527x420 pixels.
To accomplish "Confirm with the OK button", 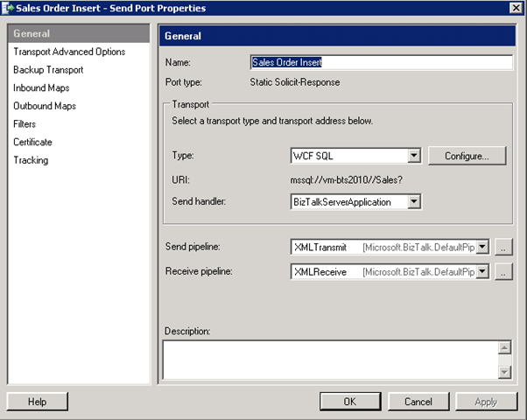I will tap(350, 402).
